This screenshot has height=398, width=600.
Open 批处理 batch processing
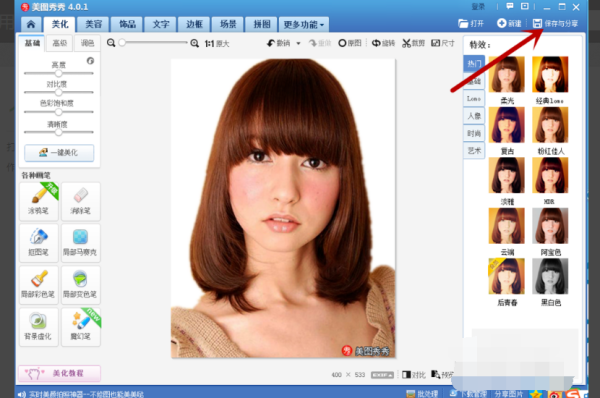pos(422,394)
